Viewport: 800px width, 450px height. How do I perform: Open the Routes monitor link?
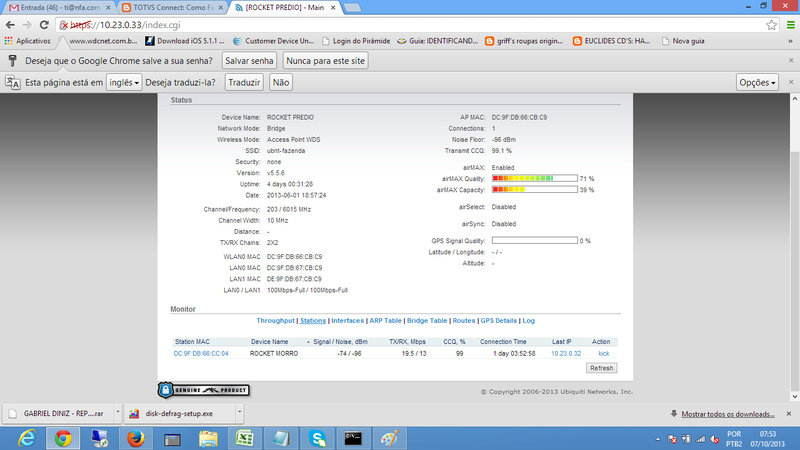(464, 320)
